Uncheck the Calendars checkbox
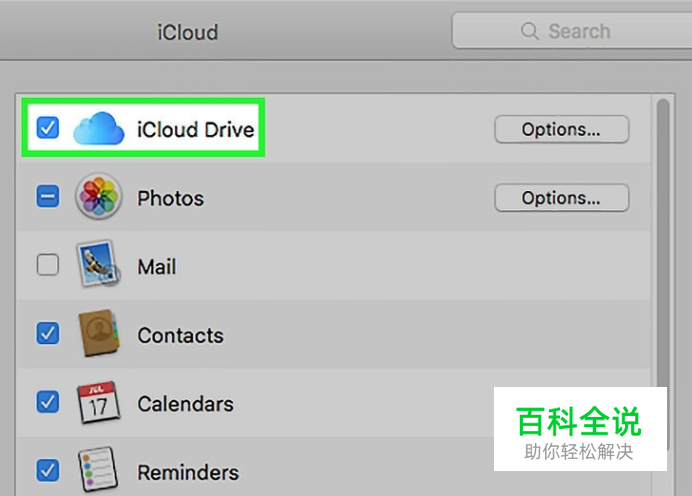The height and width of the screenshot is (496, 692). (47, 402)
